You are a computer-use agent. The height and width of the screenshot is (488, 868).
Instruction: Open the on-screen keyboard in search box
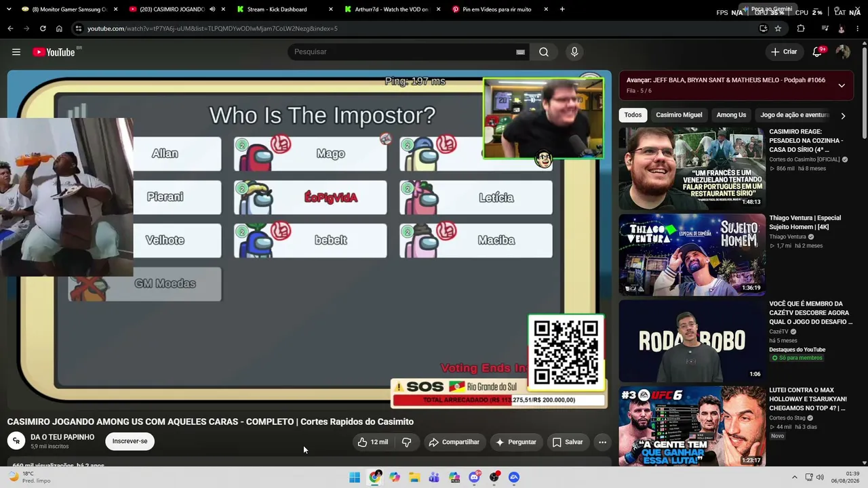tap(520, 52)
